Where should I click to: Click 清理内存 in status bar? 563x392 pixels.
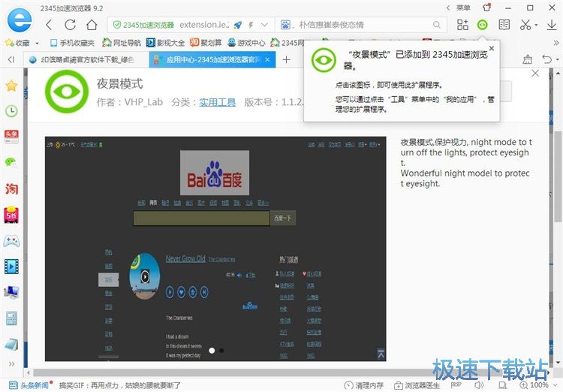coord(364,385)
